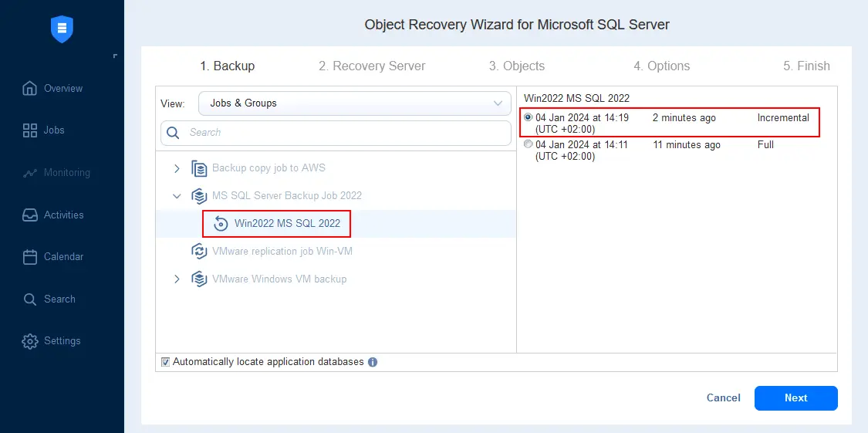Screen dimensions: 868x433
Task: Collapse MS SQL Server Backup Job 2022
Action: [177, 196]
